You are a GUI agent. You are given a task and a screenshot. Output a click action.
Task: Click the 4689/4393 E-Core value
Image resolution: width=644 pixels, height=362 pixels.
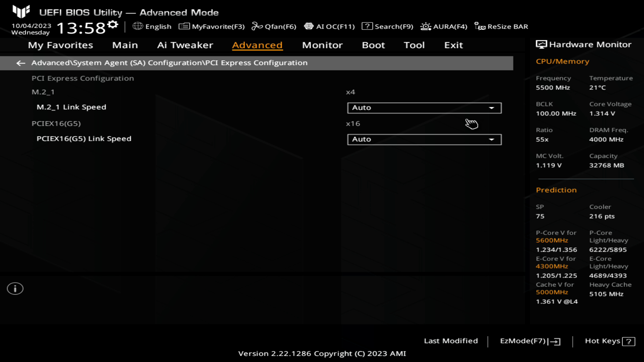pos(608,276)
